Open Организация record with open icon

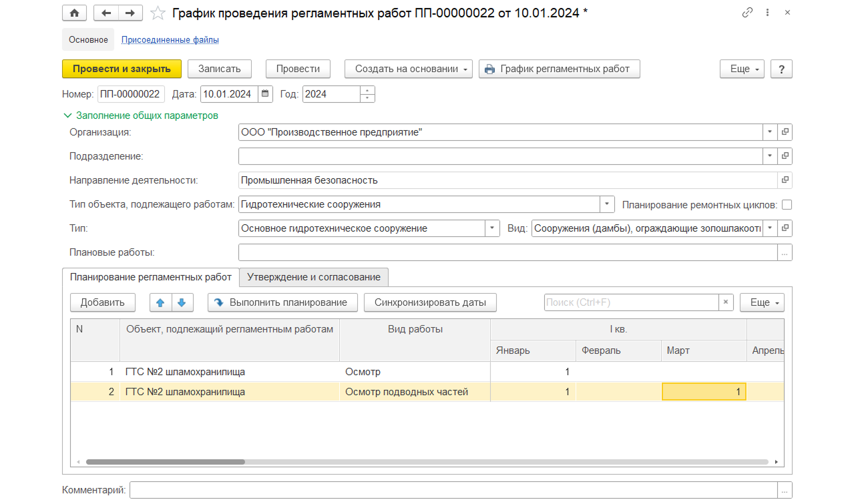785,132
